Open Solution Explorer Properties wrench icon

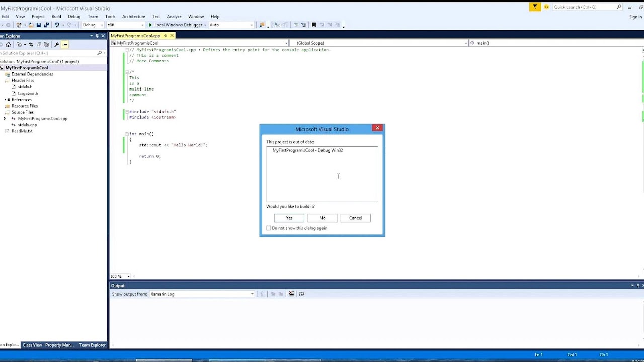point(57,44)
